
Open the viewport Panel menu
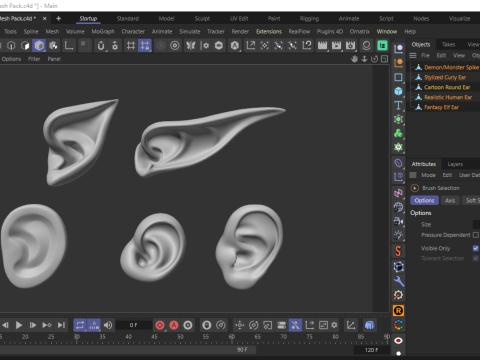coord(54,59)
